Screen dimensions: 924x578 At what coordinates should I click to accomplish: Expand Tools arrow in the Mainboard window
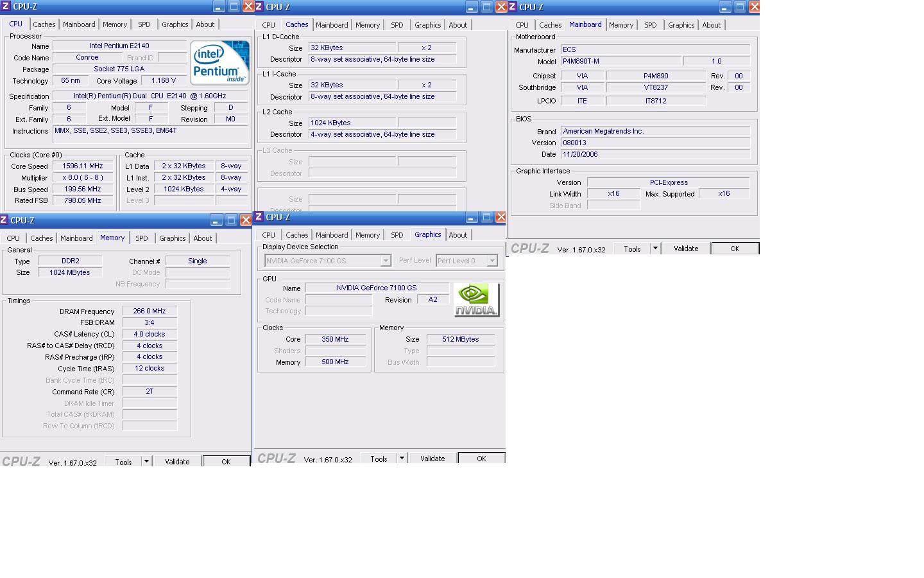point(655,248)
